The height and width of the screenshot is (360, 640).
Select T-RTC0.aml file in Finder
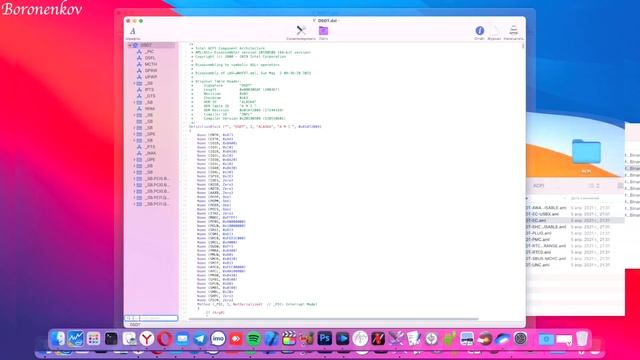click(539, 252)
